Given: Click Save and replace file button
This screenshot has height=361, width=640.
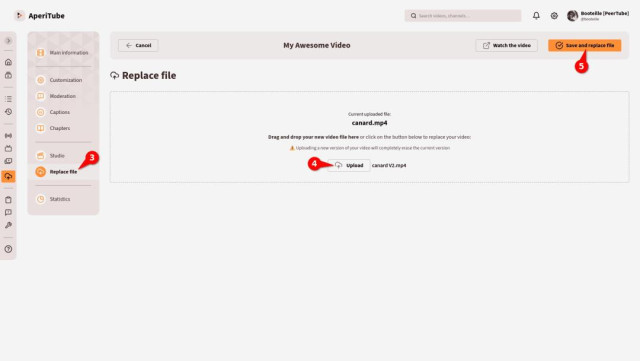Looking at the screenshot, I should click(584, 45).
